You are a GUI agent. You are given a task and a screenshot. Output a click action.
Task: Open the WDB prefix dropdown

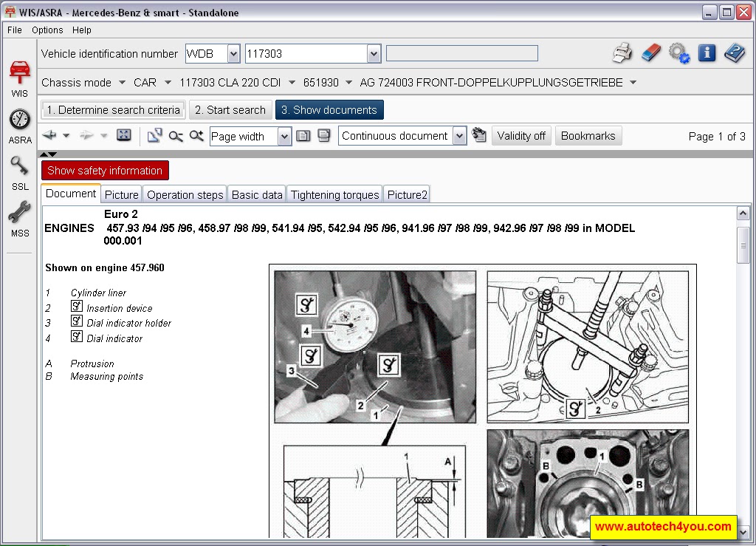(x=233, y=53)
